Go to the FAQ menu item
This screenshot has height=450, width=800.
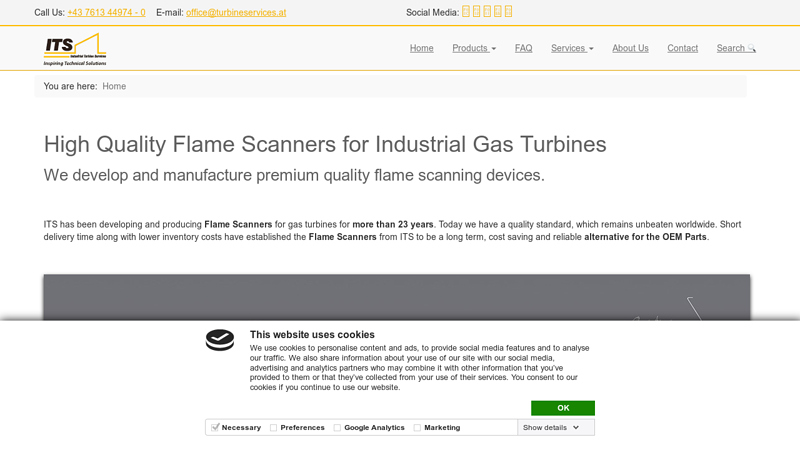pos(523,48)
